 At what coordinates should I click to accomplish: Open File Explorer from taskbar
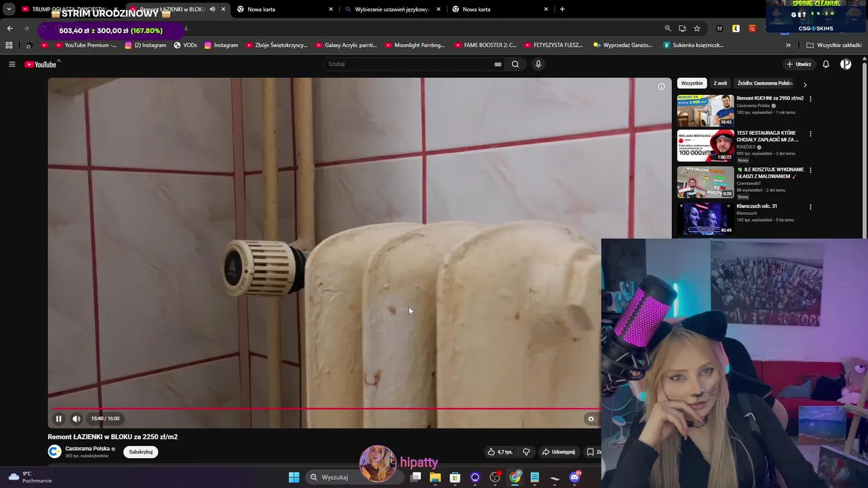(x=435, y=477)
